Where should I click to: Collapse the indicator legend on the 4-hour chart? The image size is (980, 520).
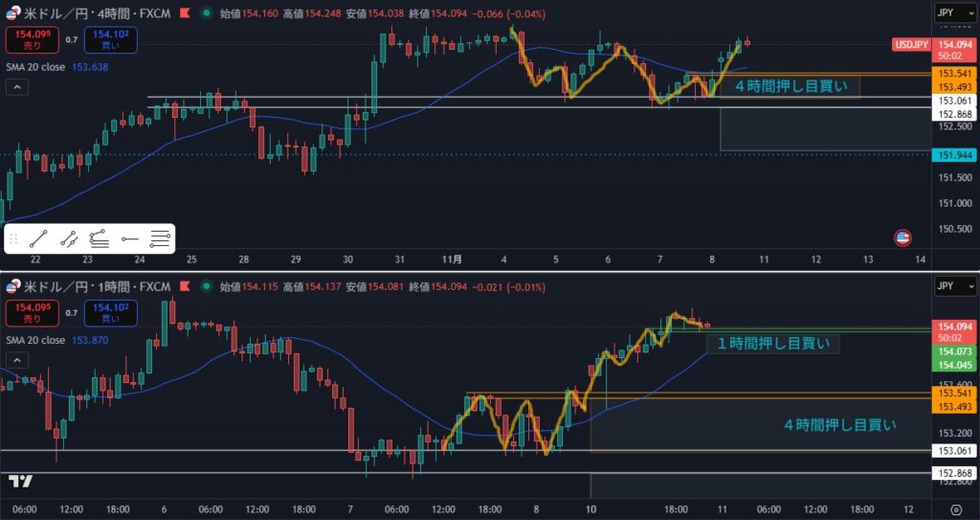click(x=17, y=87)
